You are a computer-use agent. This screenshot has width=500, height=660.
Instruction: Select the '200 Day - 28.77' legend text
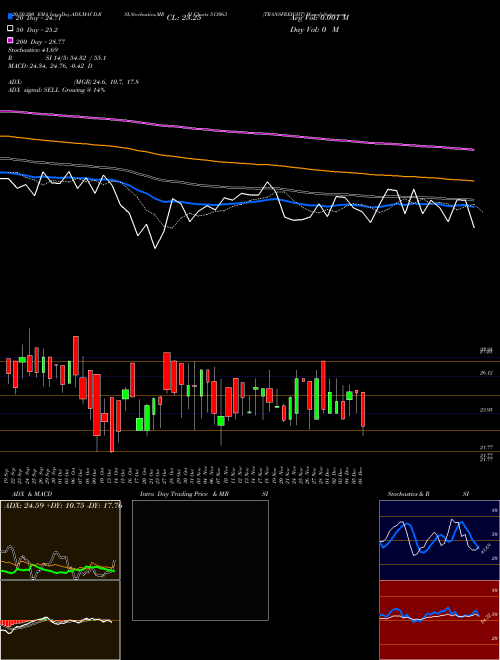click(40, 42)
